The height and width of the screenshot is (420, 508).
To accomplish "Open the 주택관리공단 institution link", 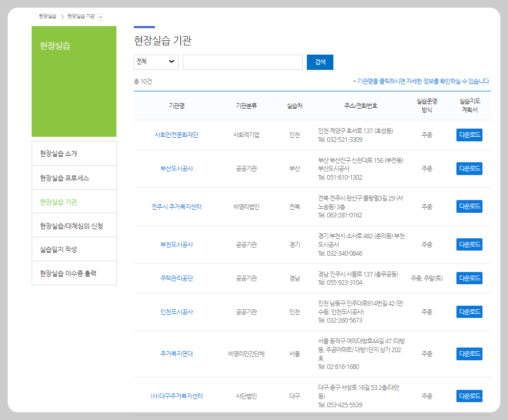I will point(177,278).
